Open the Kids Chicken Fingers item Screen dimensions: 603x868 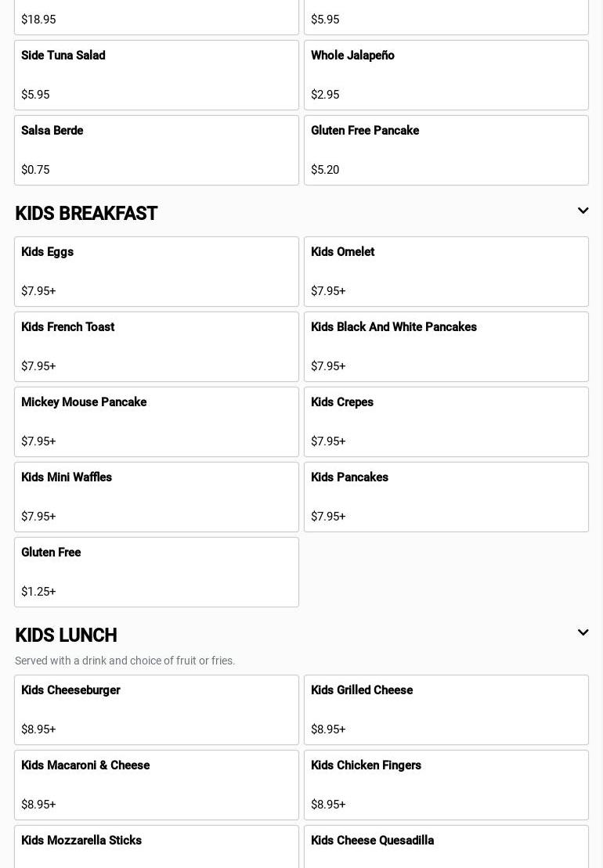pos(446,785)
